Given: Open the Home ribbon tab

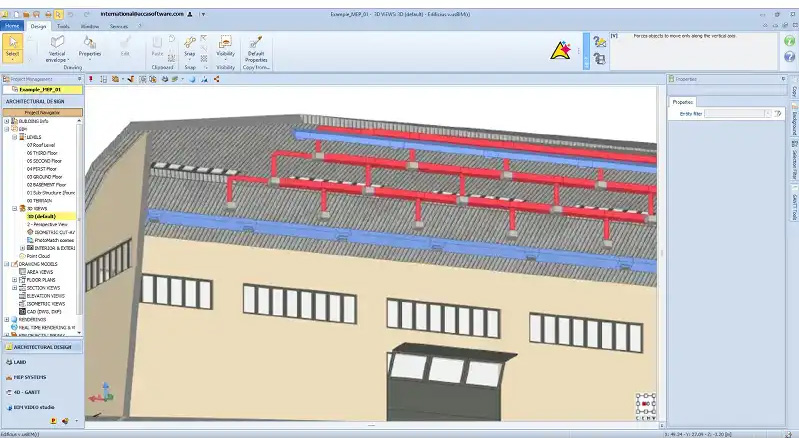Looking at the screenshot, I should click(x=13, y=26).
